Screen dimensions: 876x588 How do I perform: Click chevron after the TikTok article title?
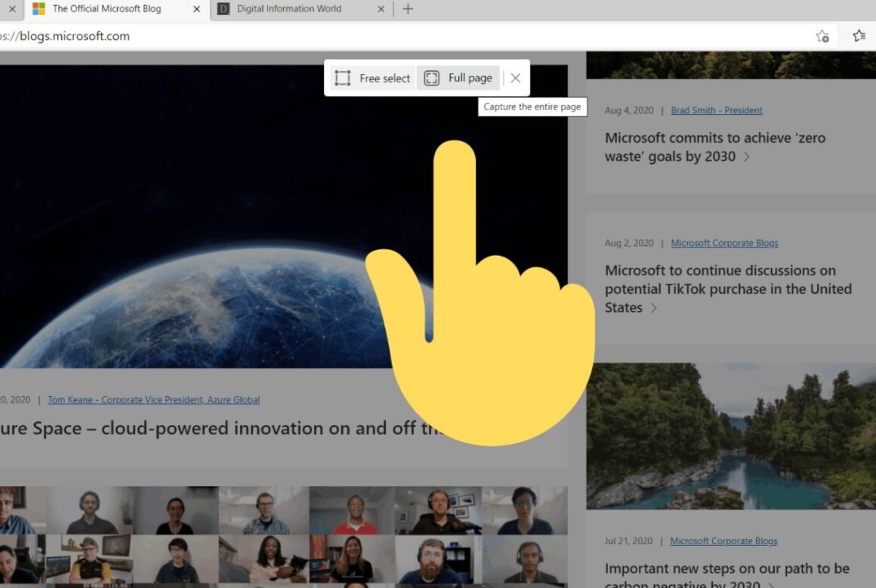coord(654,308)
